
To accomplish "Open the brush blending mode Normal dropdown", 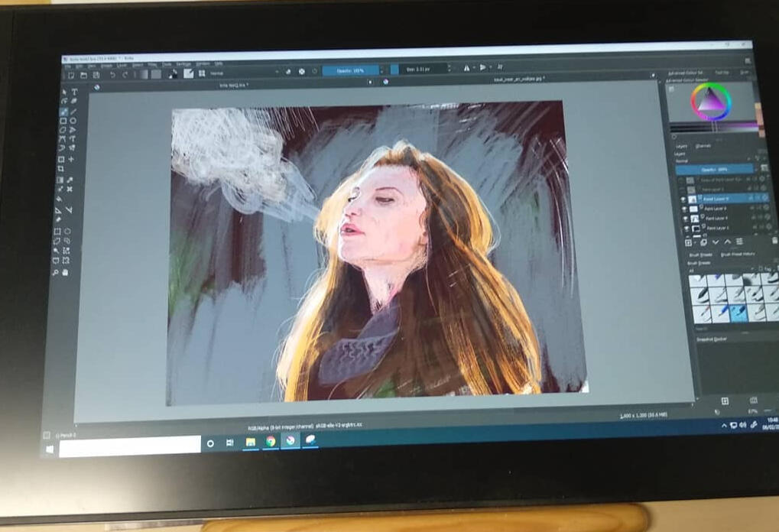I will click(243, 73).
